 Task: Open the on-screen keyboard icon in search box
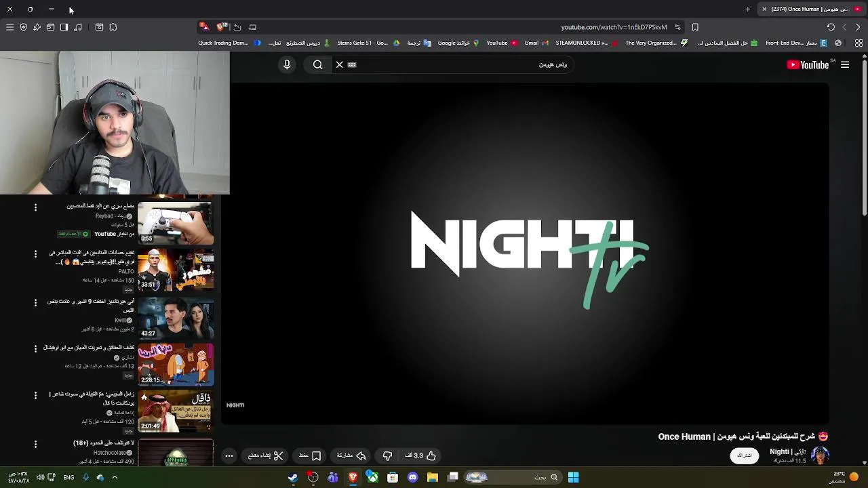click(x=352, y=64)
